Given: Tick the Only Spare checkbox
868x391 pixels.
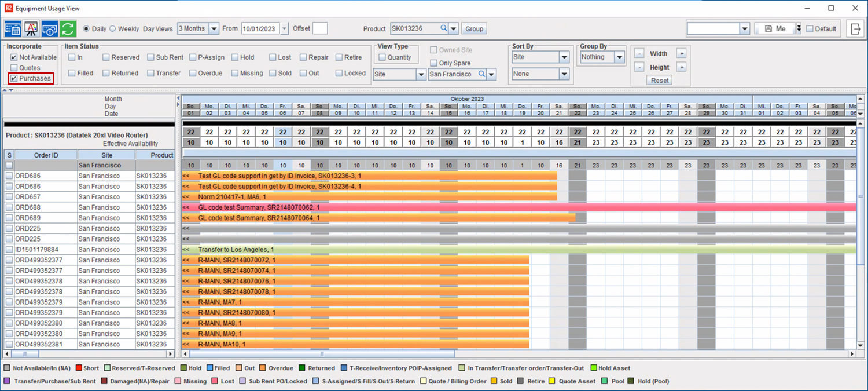Looking at the screenshot, I should [433, 63].
